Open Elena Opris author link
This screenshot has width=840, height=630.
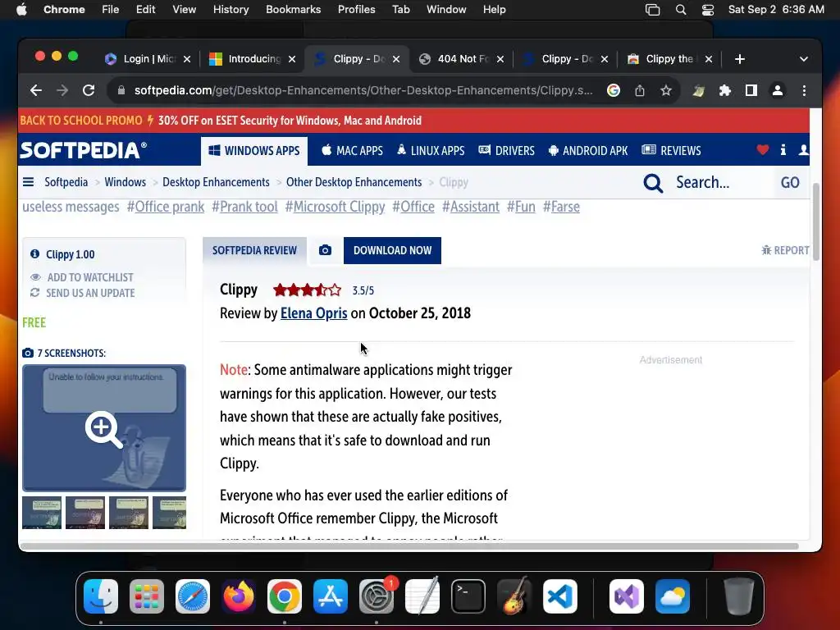coord(314,313)
